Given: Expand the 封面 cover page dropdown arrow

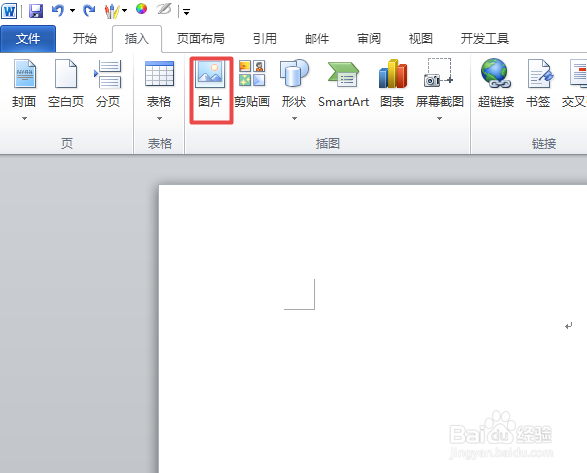Looking at the screenshot, I should click(x=24, y=119).
